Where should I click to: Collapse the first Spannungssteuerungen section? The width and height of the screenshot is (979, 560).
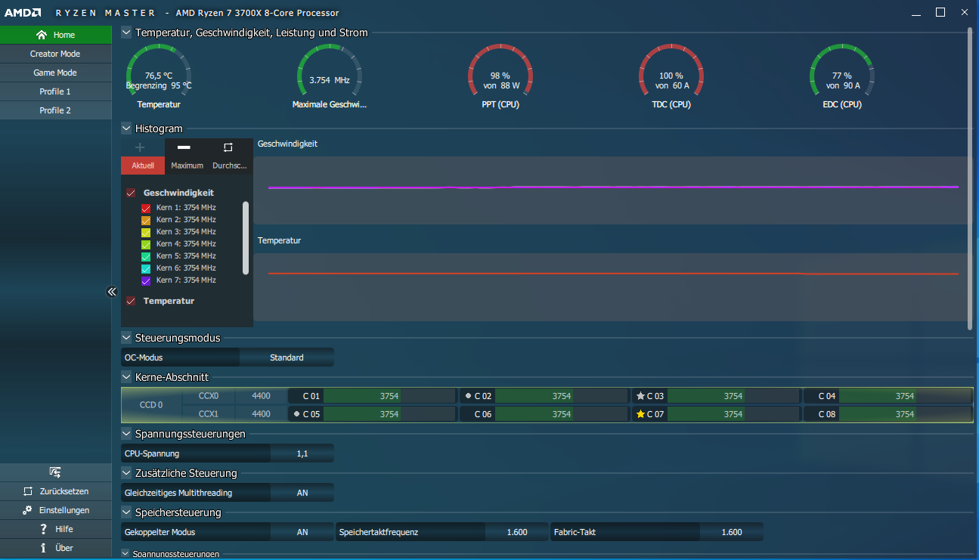point(126,434)
